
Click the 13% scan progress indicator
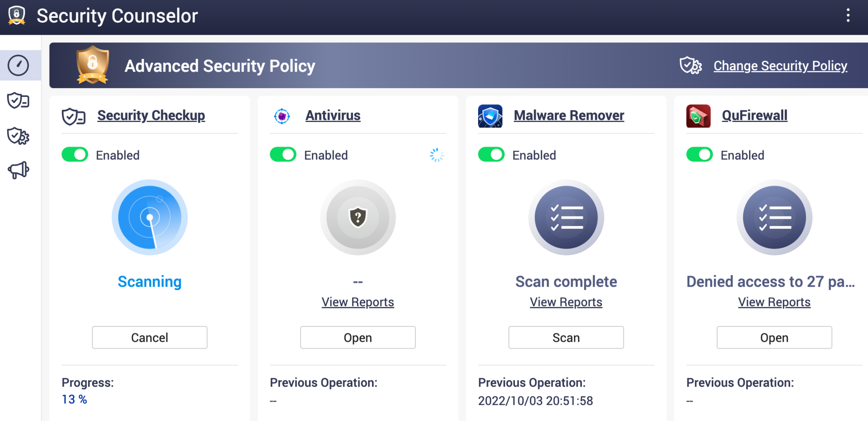[x=74, y=399]
